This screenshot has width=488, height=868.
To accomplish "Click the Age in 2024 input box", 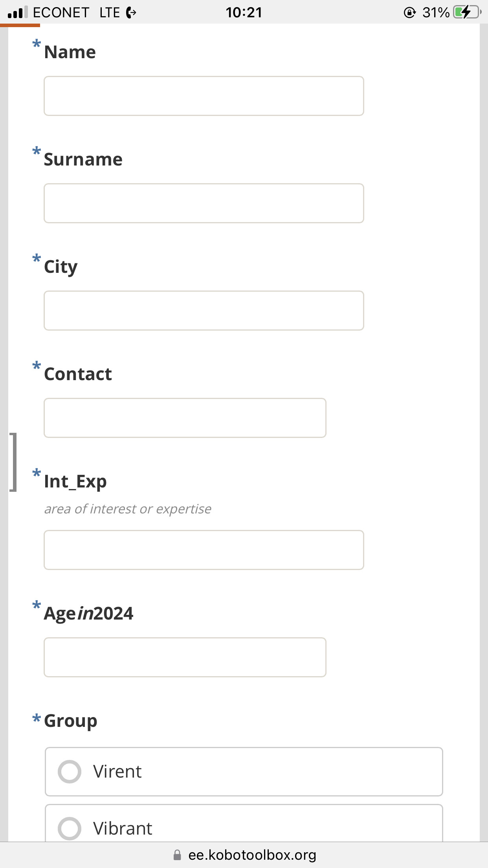I will 185,657.
